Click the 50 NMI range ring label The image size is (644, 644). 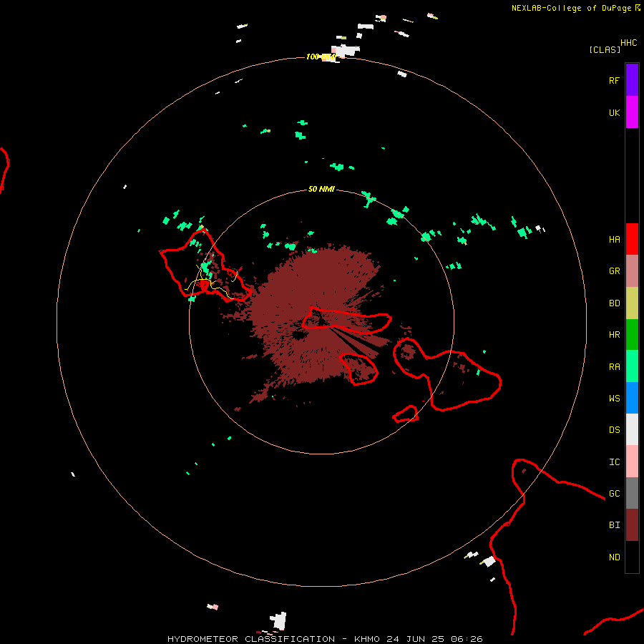click(x=321, y=189)
